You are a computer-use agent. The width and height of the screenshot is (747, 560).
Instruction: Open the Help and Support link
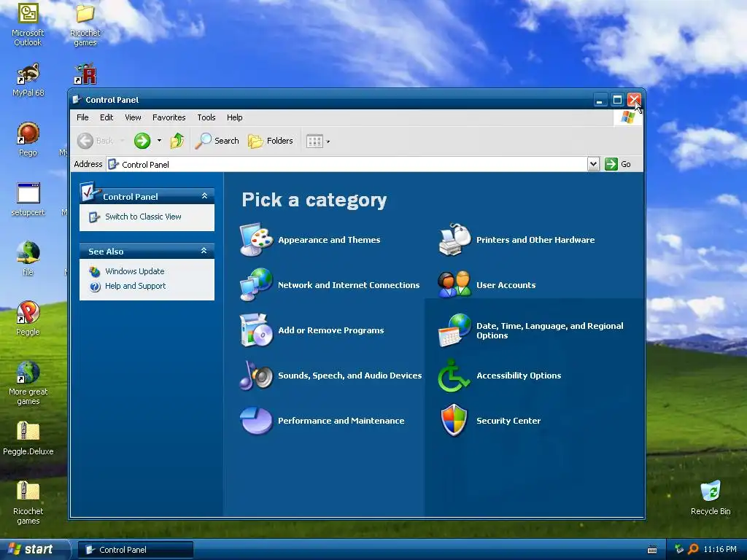tap(135, 286)
